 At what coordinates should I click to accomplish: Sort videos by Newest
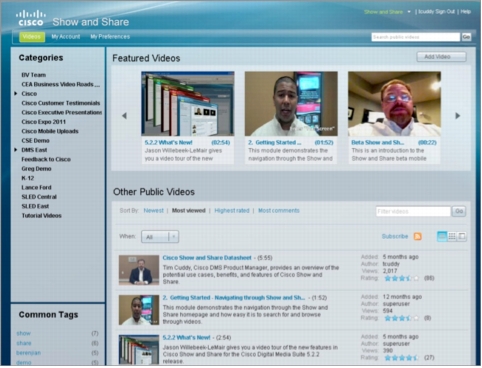click(x=154, y=211)
